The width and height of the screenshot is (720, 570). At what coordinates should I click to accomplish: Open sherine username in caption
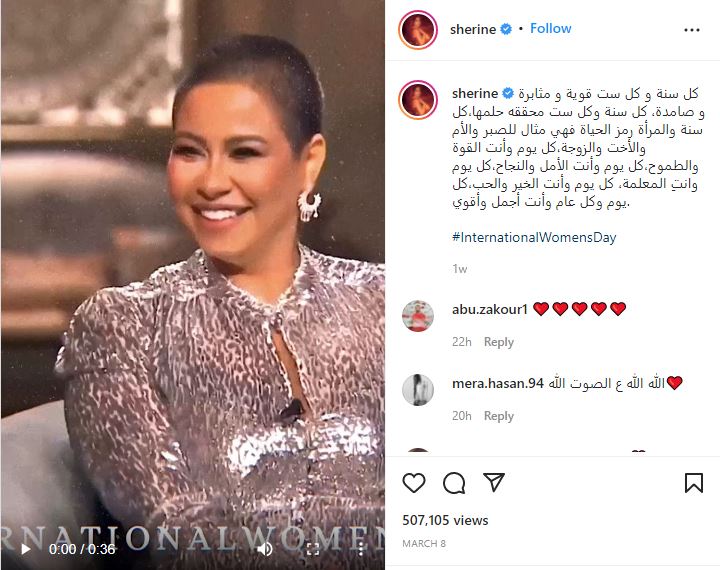(x=475, y=93)
